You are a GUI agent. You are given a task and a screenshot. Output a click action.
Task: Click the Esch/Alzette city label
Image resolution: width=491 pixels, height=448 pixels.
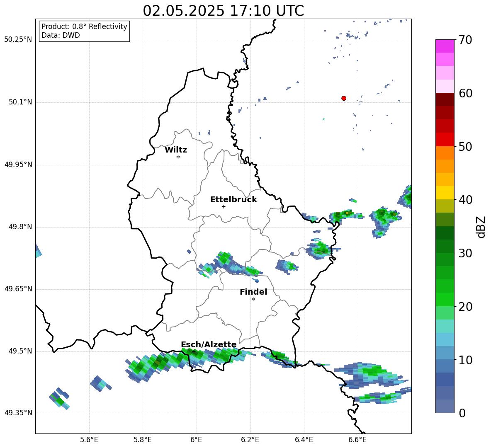(x=209, y=344)
